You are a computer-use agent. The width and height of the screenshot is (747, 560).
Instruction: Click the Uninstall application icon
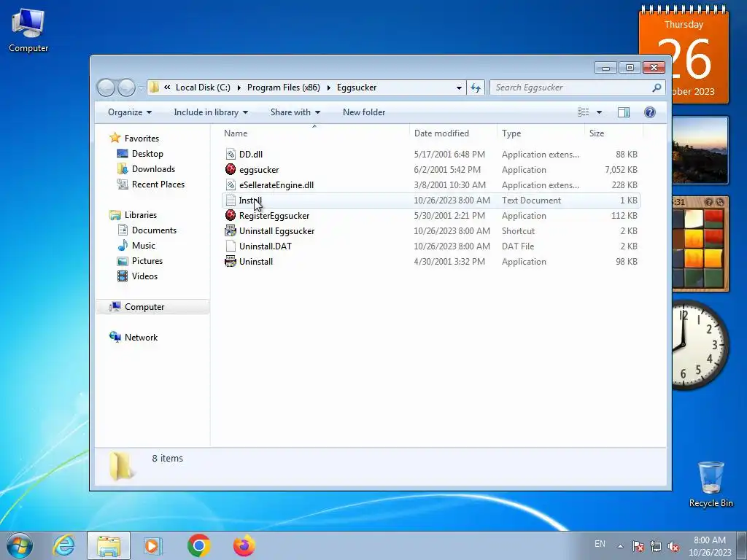[x=231, y=262]
